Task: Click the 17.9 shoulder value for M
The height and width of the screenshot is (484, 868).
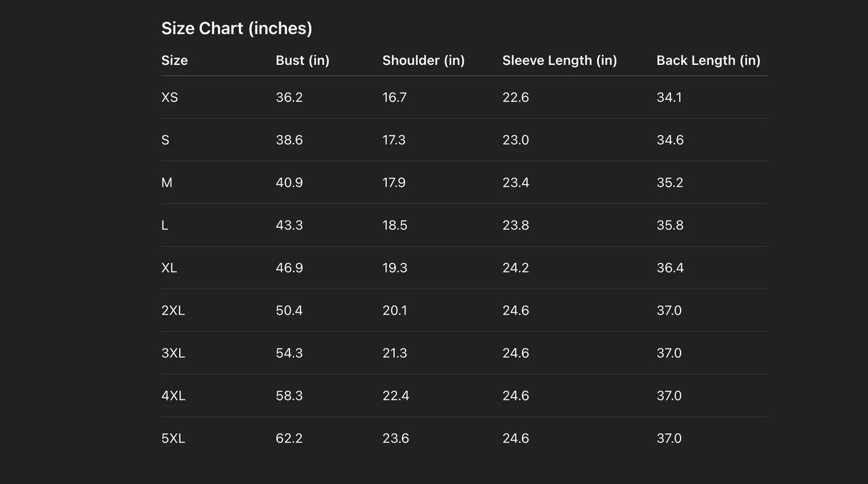Action: coord(394,183)
